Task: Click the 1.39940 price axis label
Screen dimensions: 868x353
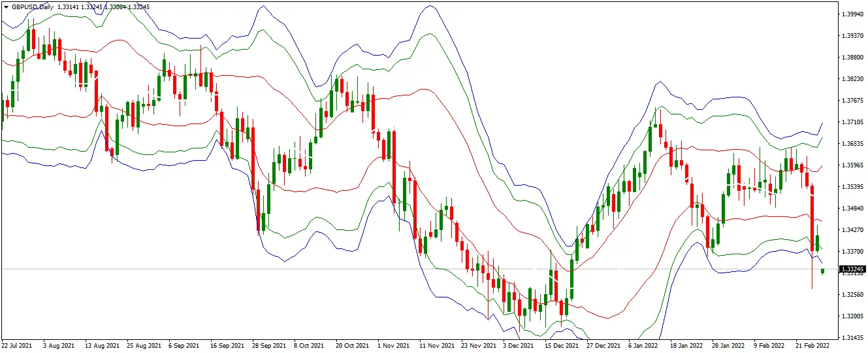Action: (x=854, y=14)
